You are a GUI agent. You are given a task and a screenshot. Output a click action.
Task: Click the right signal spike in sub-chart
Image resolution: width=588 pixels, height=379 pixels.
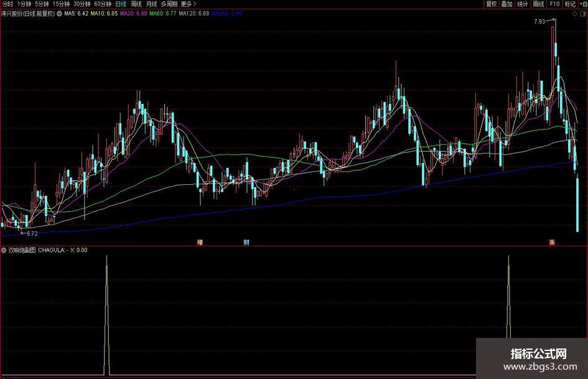[x=508, y=297]
